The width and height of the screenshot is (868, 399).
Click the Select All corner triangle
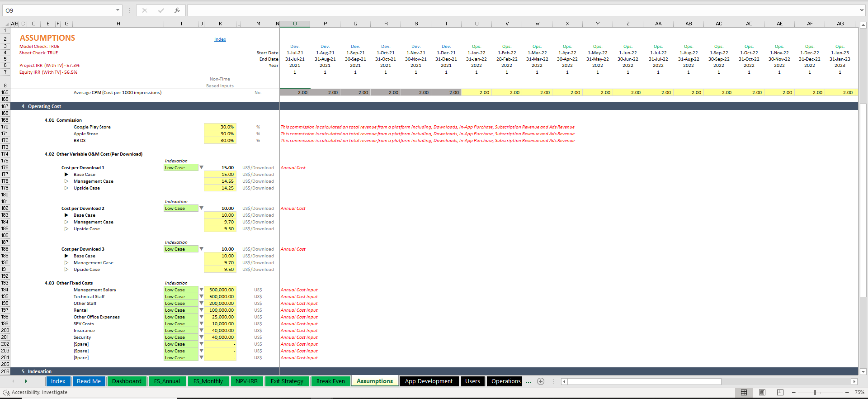point(6,24)
